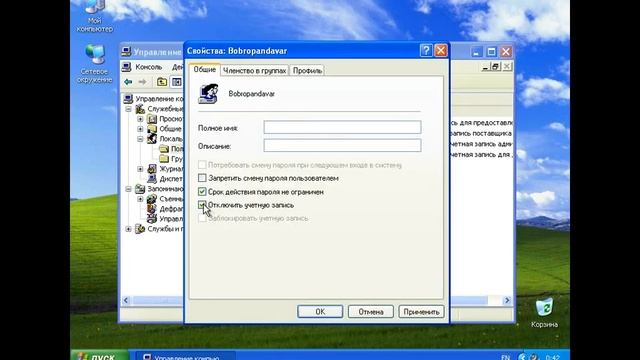
Task: Click the grayed 'Потребовать смену пароля' checkbox
Action: (202, 165)
